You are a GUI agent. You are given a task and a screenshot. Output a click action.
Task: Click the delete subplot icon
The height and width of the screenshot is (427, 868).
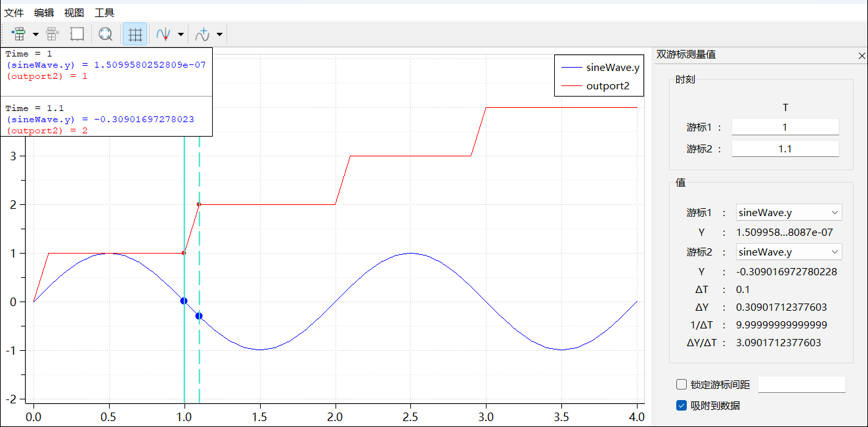(53, 34)
